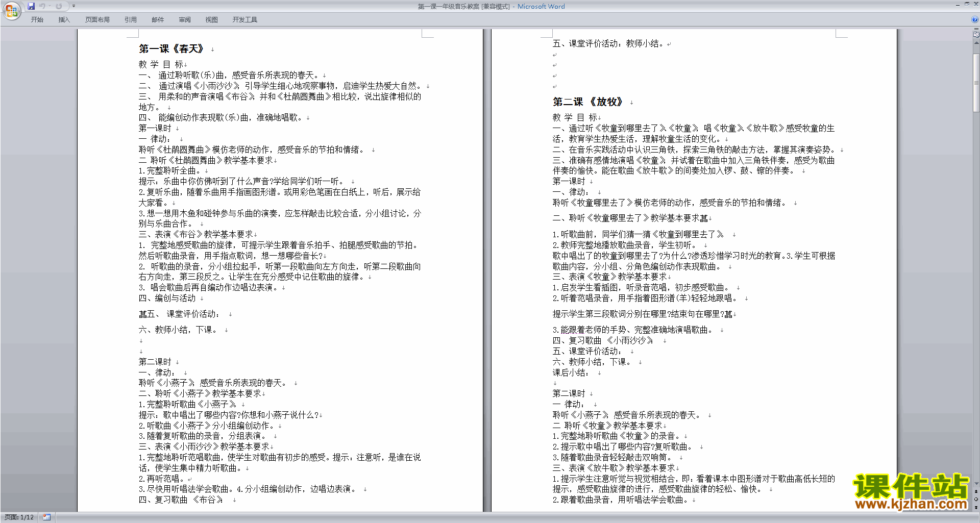The width and height of the screenshot is (980, 523).
Task: Click the line 三、表演《小雨沙沙》教学基本要求
Action: pyautogui.click(x=204, y=446)
